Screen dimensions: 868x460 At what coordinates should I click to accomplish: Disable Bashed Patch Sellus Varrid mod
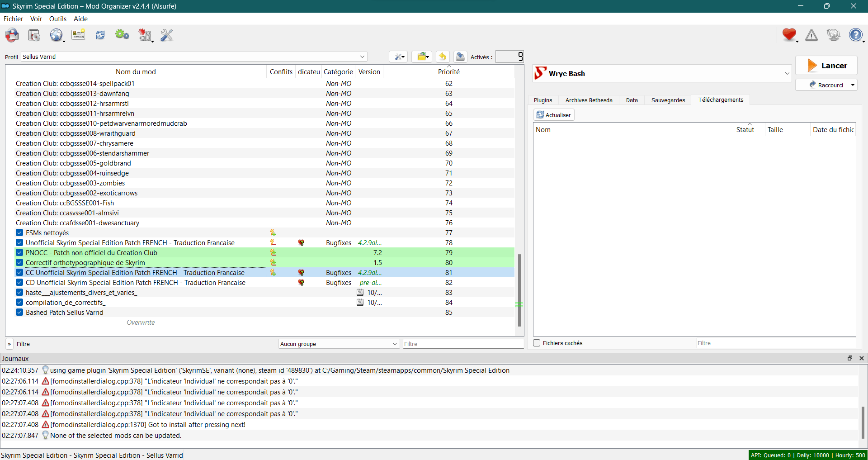(19, 312)
